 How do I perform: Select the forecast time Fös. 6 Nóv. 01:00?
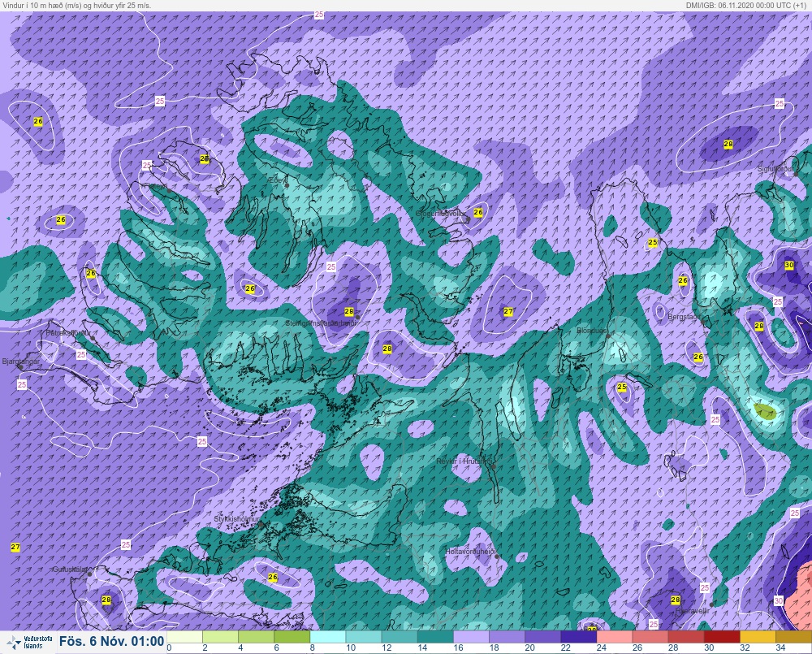[111, 642]
